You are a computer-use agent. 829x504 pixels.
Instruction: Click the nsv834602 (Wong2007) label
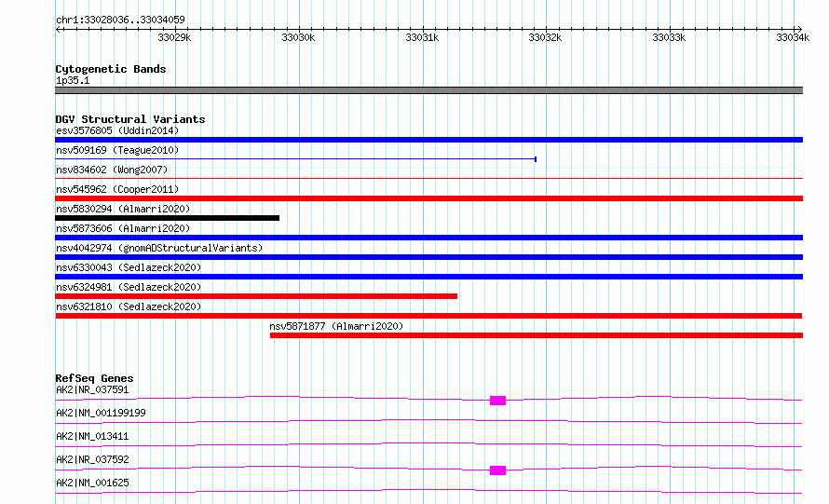pyautogui.click(x=112, y=170)
